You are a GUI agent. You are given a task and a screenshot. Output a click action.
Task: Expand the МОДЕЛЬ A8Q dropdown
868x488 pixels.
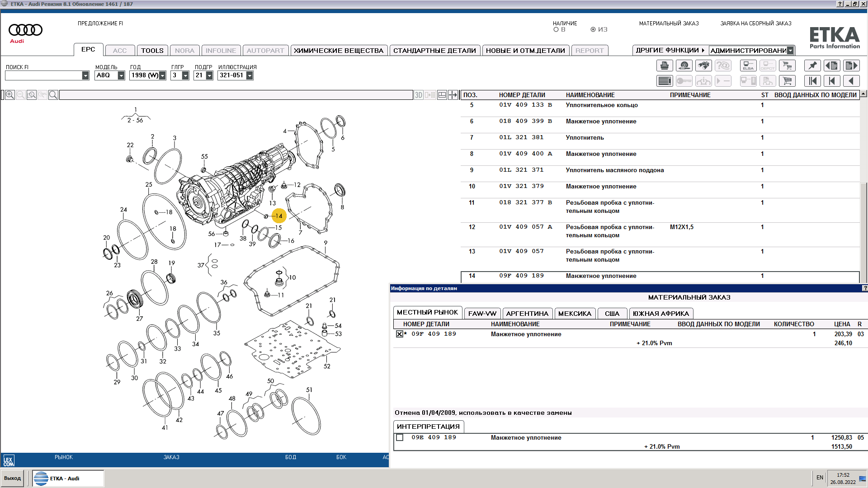121,76
